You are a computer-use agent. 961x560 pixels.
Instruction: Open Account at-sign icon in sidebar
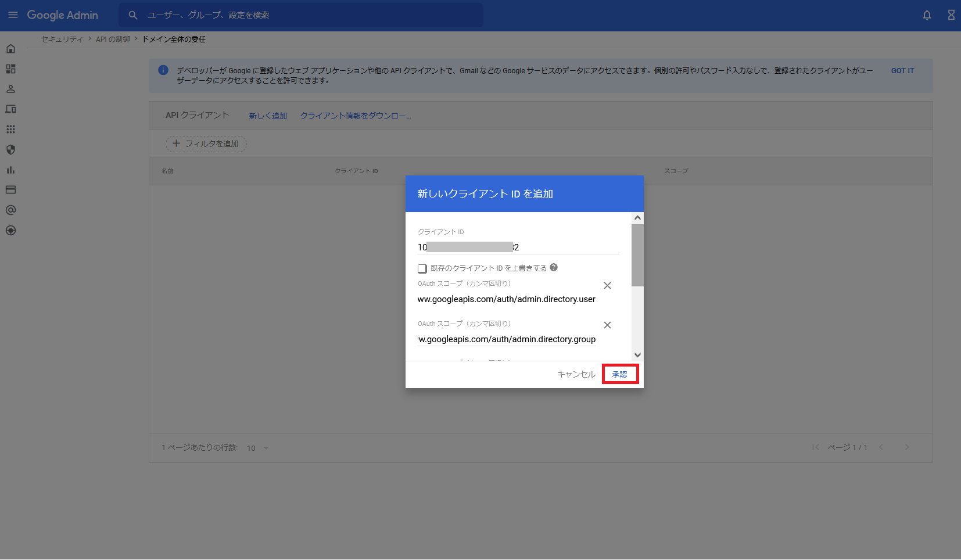coord(10,210)
